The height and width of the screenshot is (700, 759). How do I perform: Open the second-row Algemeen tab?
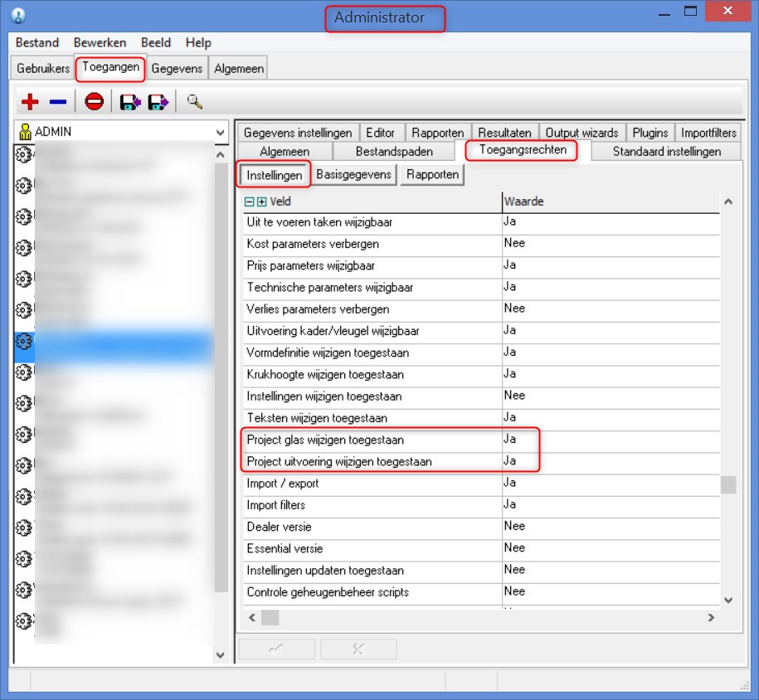coord(285,152)
